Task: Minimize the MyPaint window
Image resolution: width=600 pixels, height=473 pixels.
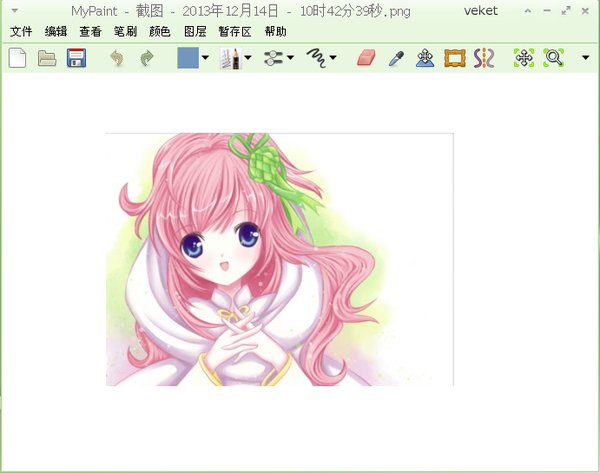Action: [x=547, y=11]
